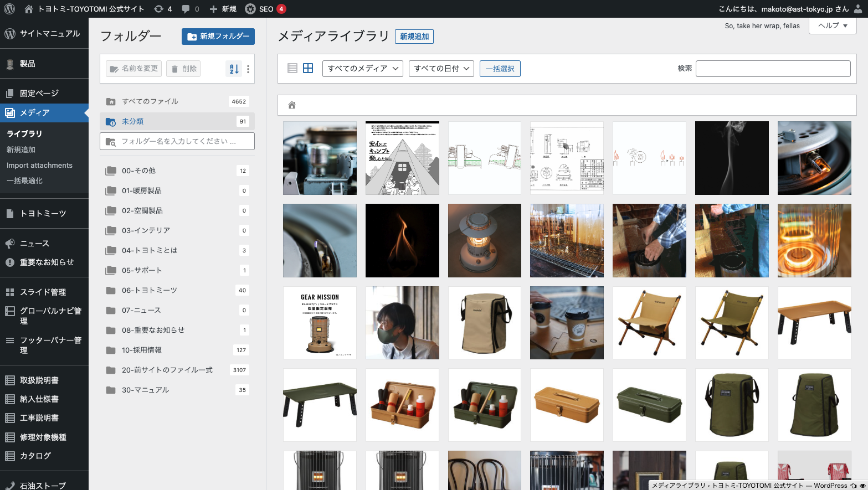The image size is (868, 490).
Task: Click +新規 in the admin bar
Action: 223,9
